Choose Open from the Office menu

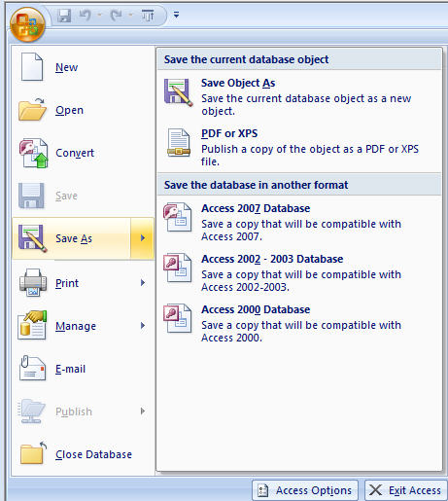pyautogui.click(x=84, y=110)
